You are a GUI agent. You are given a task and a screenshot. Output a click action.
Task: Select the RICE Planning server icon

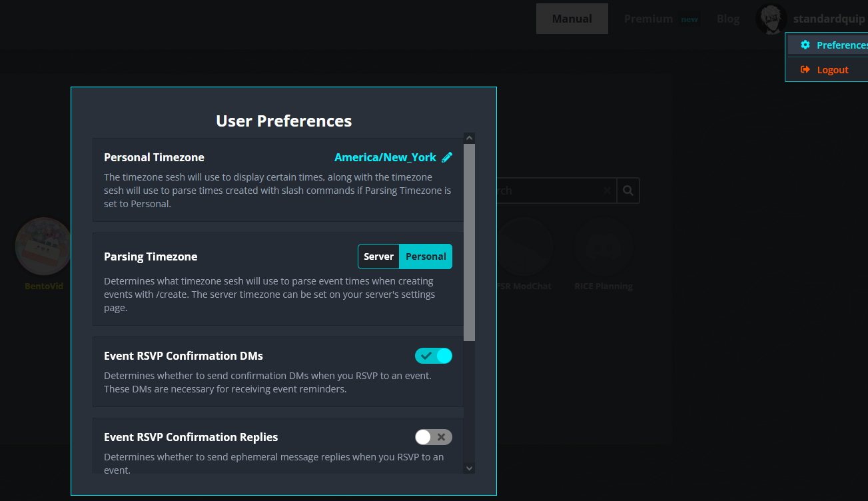pos(604,247)
